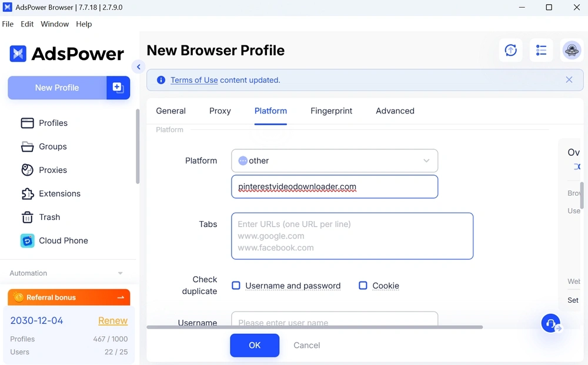Switch to the Fingerprint tab
The image size is (588, 365).
[x=331, y=110]
